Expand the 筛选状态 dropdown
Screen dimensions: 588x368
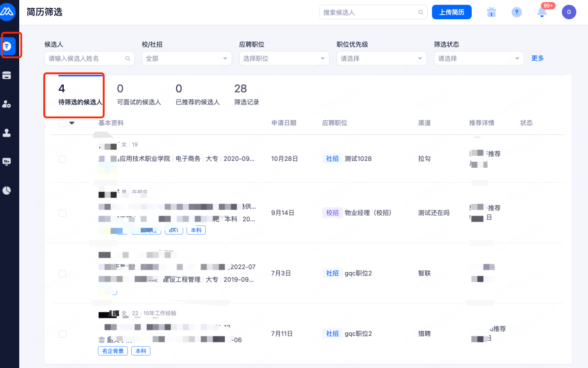pyautogui.click(x=479, y=59)
